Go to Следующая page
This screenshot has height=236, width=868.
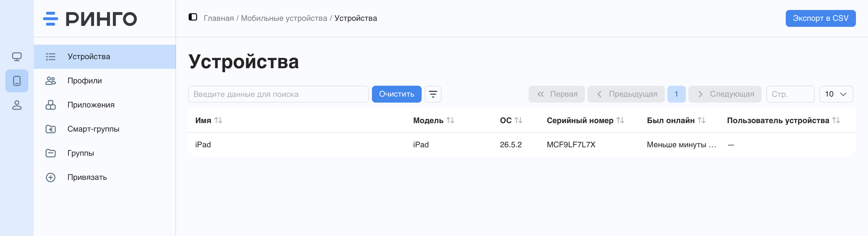click(x=725, y=94)
